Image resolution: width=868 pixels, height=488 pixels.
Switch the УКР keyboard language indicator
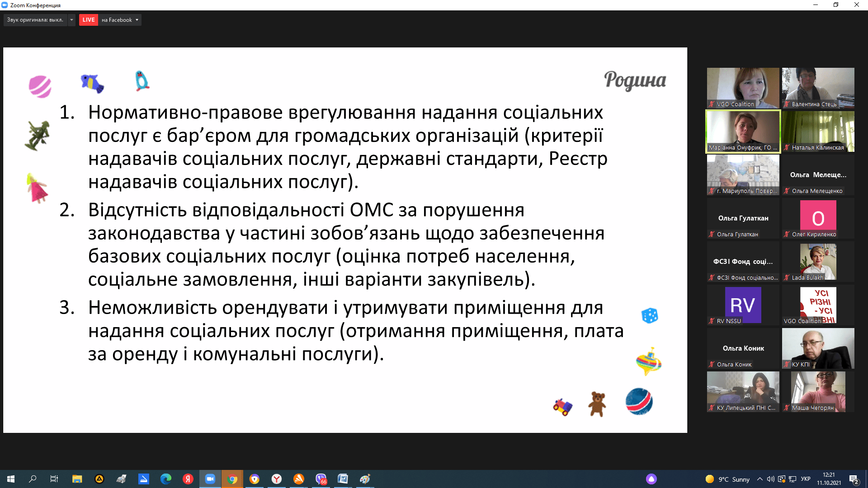pos(806,479)
